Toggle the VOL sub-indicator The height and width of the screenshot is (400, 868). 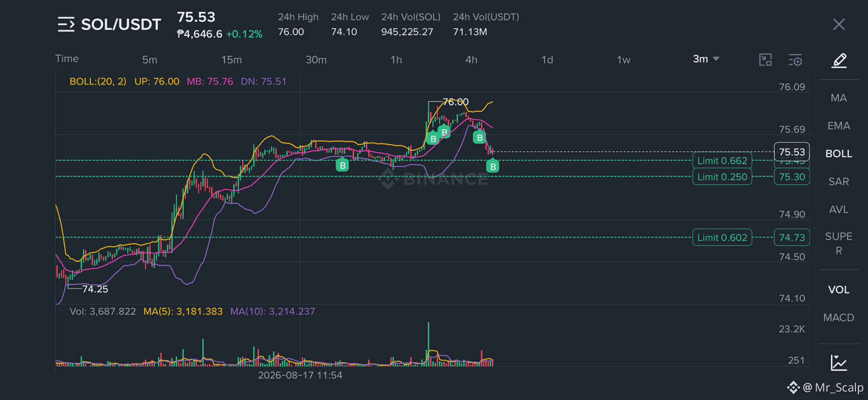pos(839,290)
